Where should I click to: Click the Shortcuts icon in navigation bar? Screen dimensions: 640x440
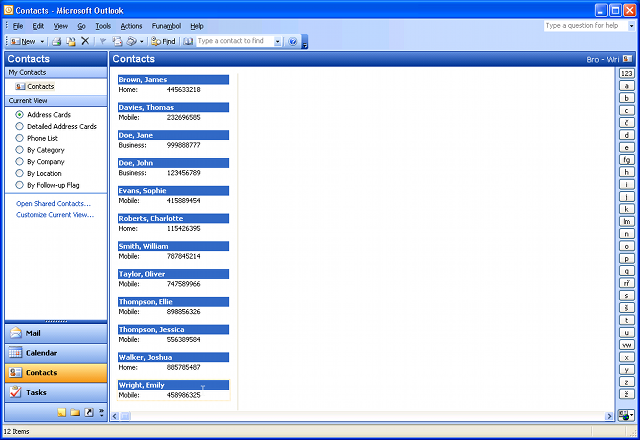[x=89, y=413]
